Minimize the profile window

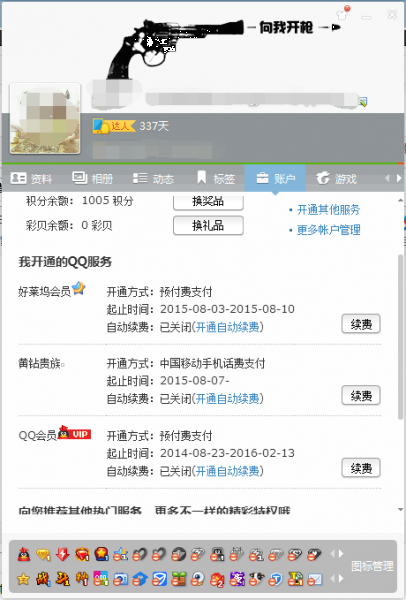click(x=366, y=17)
